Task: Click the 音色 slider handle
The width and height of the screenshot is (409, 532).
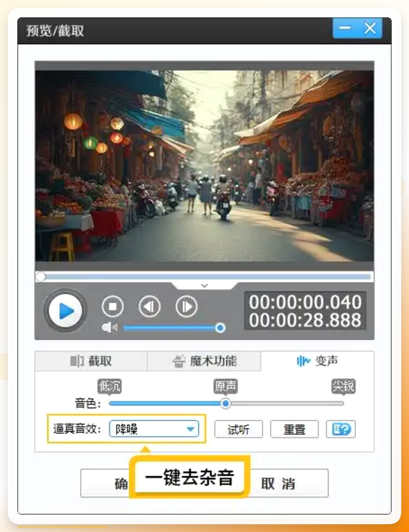Action: coord(225,404)
